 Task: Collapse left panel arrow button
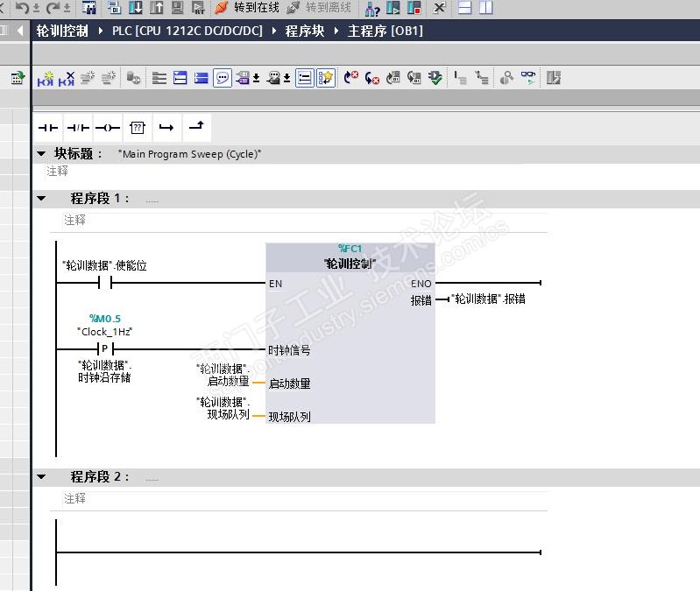19,31
